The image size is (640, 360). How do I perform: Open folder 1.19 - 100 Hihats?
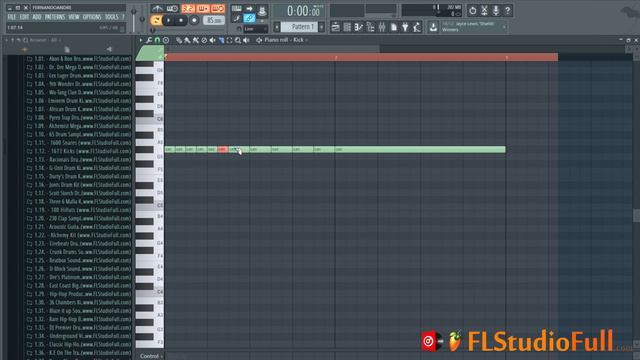point(78,210)
